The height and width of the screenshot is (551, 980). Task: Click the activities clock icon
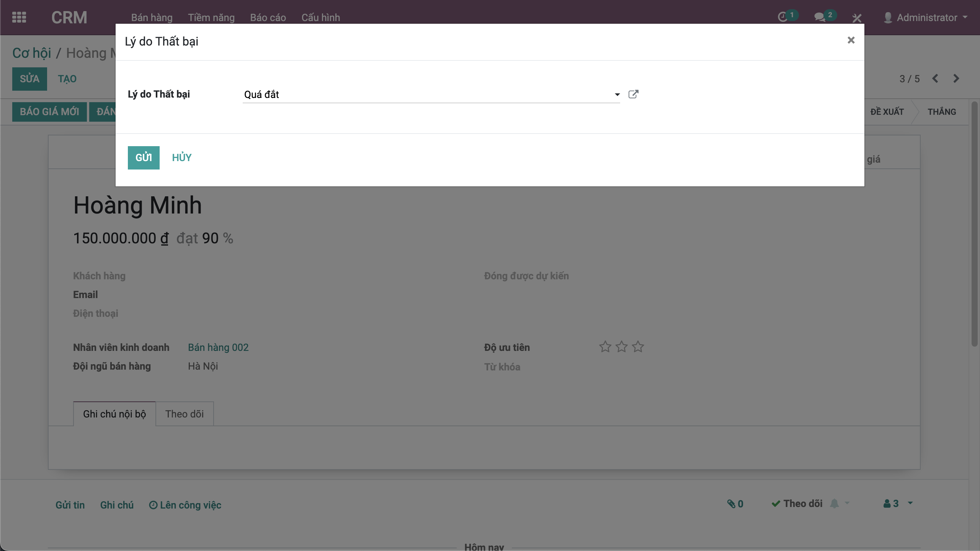click(783, 17)
